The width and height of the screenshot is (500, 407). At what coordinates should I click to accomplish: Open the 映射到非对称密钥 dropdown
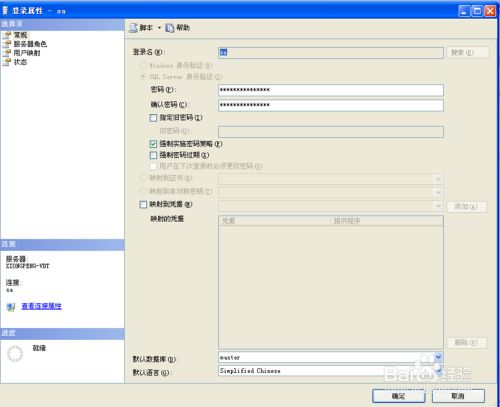(x=438, y=192)
